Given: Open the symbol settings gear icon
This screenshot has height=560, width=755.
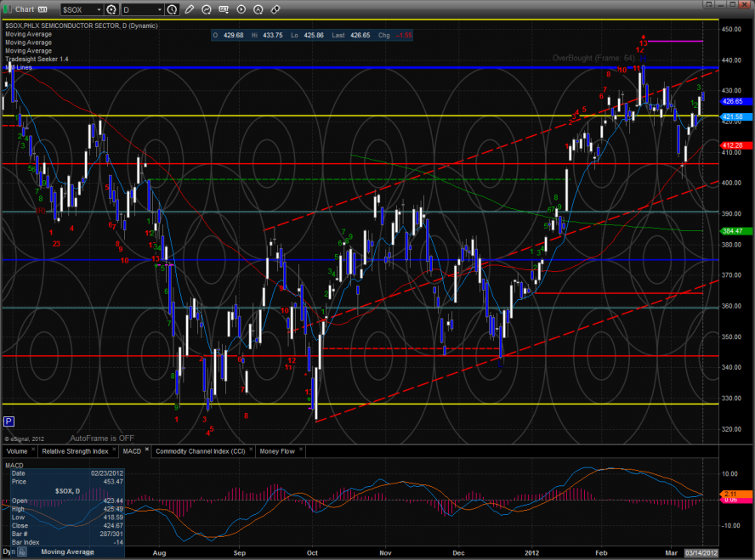Looking at the screenshot, I should pos(111,9).
